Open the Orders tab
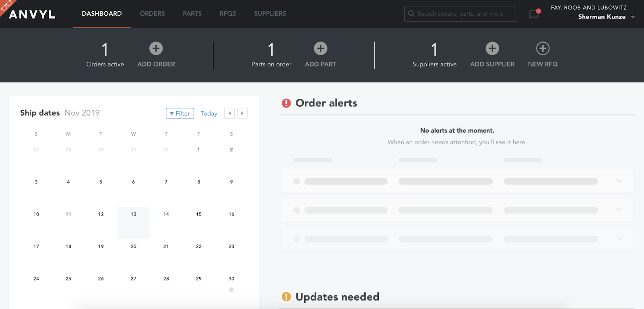Image resolution: width=644 pixels, height=309 pixels. tap(152, 14)
